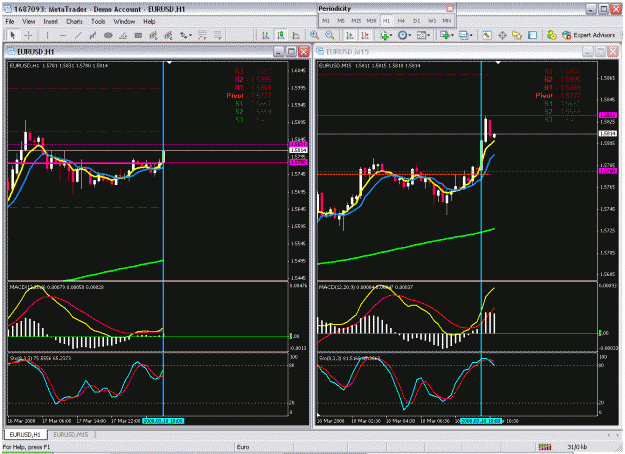Click the new chart plus icon
625x454 pixels.
[x=444, y=35]
